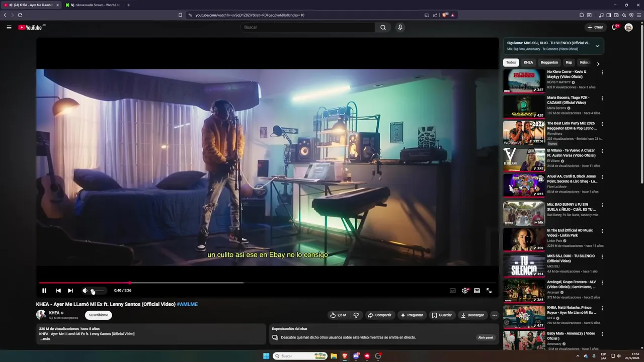This screenshot has height=362, width=644.
Task: Open the notifications bell
Action: click(614, 27)
